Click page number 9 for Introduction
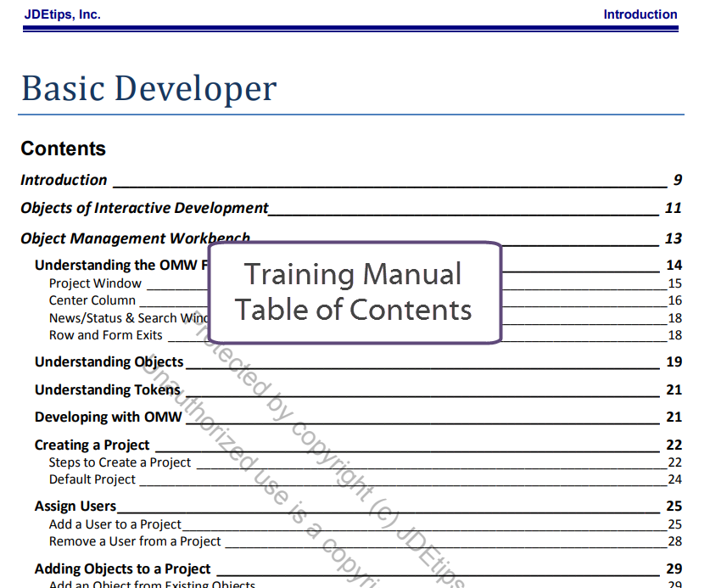The width and height of the screenshot is (710, 588). tap(678, 180)
